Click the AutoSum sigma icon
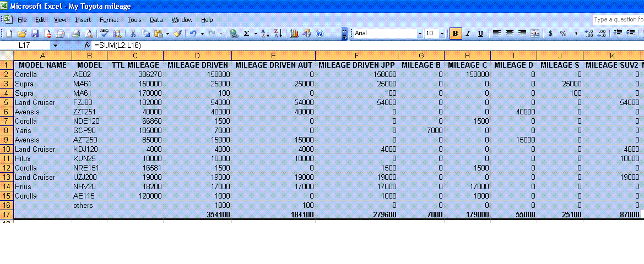 246,34
